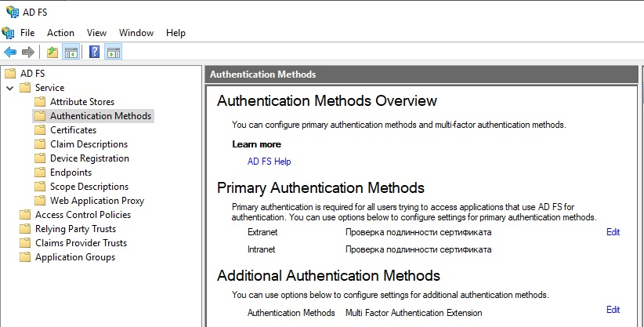Viewport: 644px width, 327px height.
Task: Edit the Additional Authentication Methods settings
Action: click(613, 310)
